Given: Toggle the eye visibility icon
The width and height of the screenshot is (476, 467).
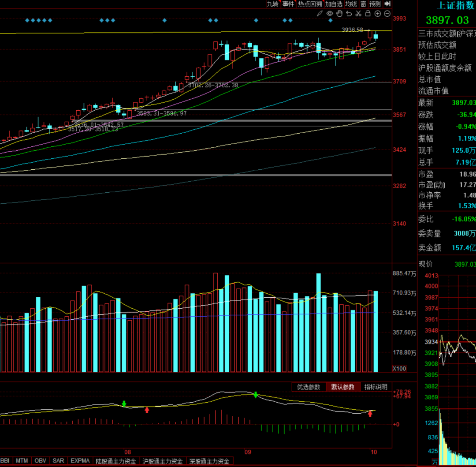Looking at the screenshot, I should [x=330, y=14].
